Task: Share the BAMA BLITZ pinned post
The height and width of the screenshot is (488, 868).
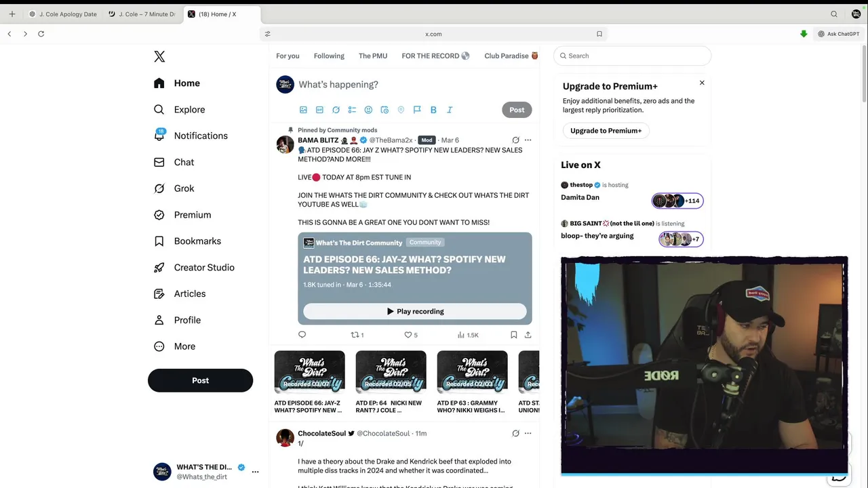Action: 528,335
